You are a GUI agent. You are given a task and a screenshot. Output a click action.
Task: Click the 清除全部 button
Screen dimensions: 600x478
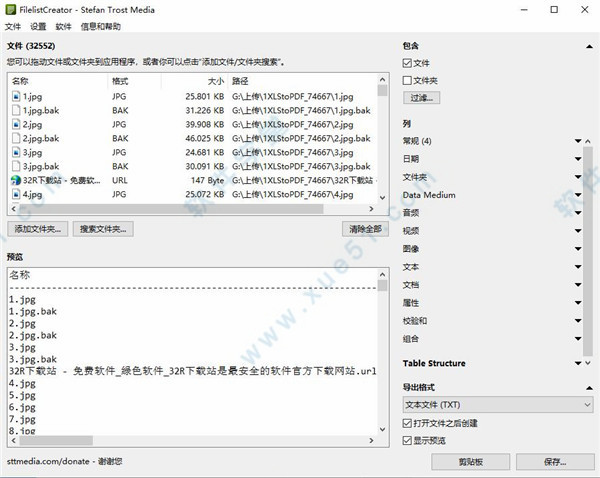pyautogui.click(x=365, y=229)
